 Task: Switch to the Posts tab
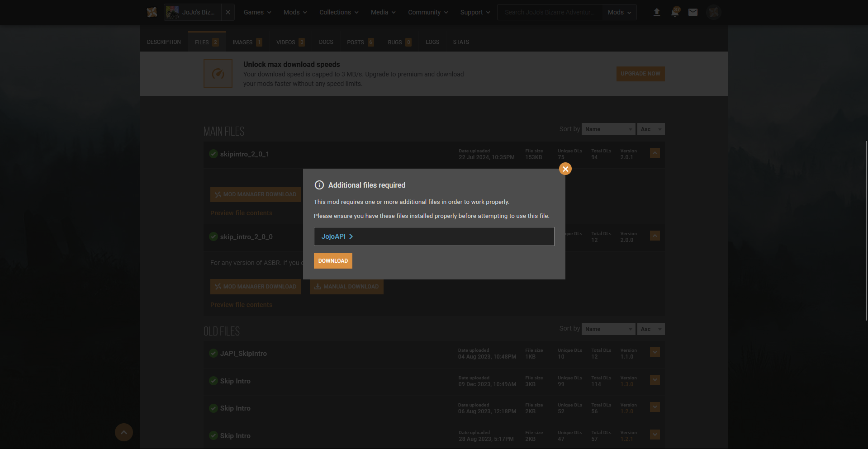(360, 42)
